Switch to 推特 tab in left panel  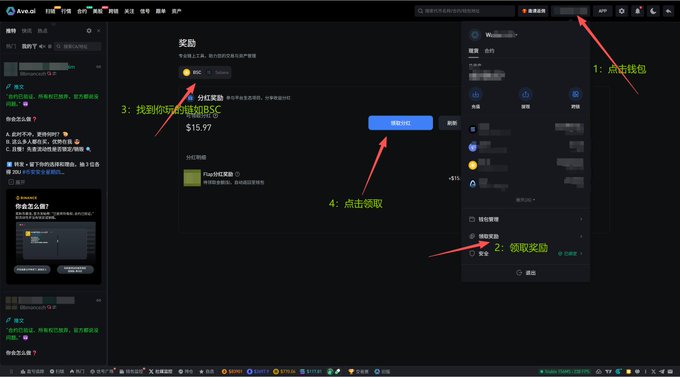(11, 31)
